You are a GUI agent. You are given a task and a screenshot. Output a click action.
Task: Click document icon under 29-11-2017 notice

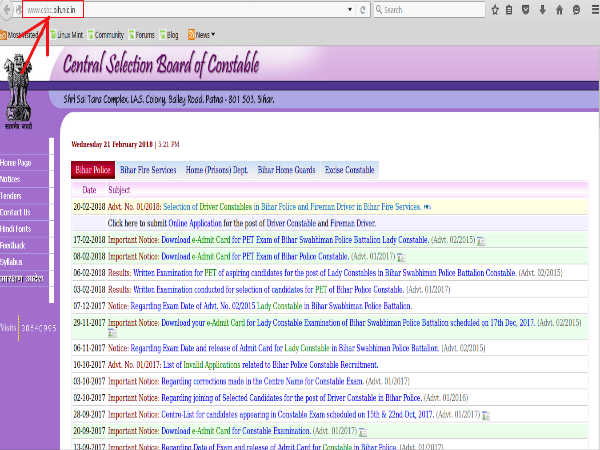click(112, 333)
